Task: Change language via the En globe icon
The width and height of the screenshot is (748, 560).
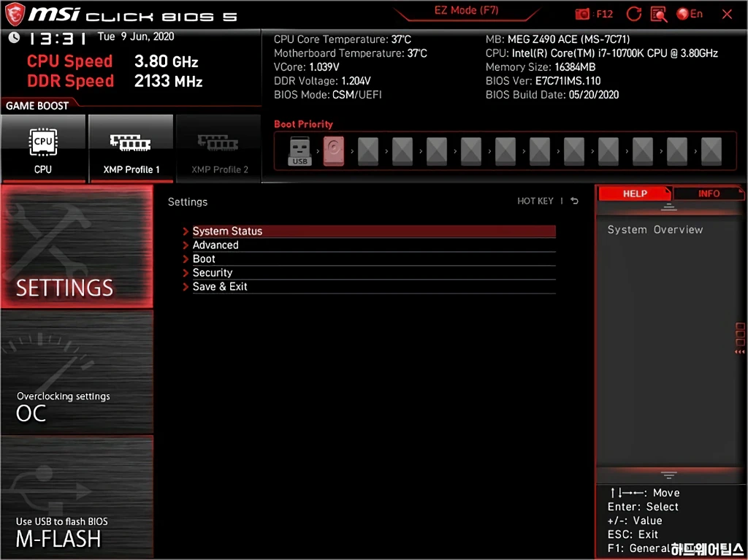Action: pos(690,14)
